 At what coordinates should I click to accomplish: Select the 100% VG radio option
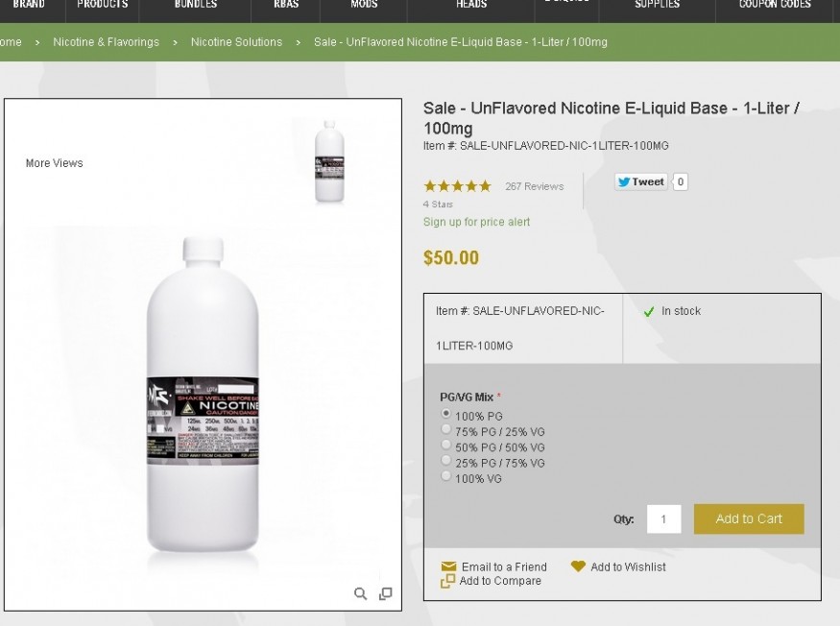[445, 476]
